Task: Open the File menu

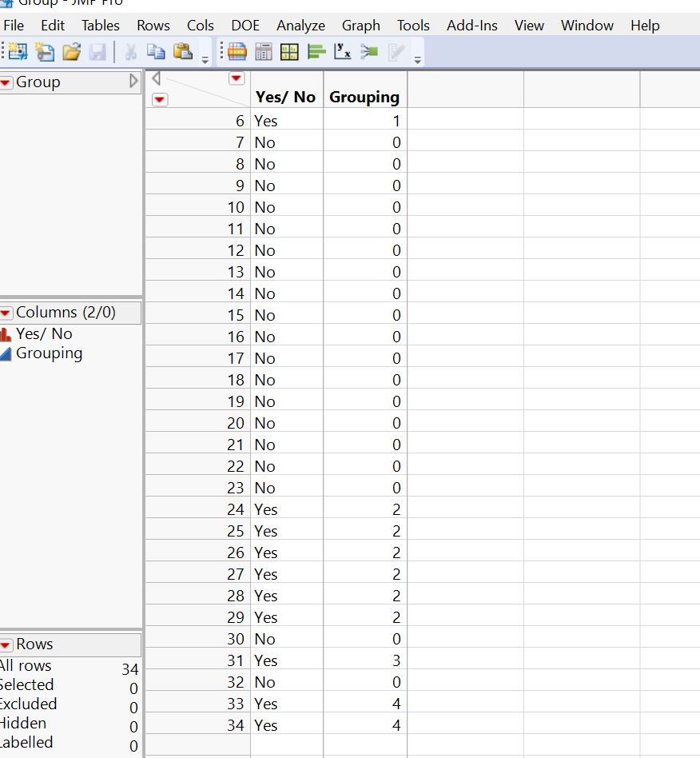Action: (x=13, y=25)
